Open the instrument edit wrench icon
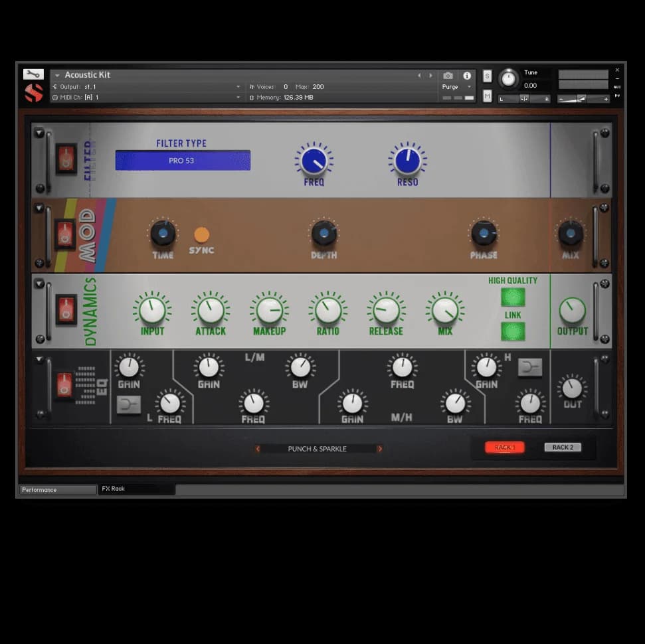 pyautogui.click(x=33, y=74)
